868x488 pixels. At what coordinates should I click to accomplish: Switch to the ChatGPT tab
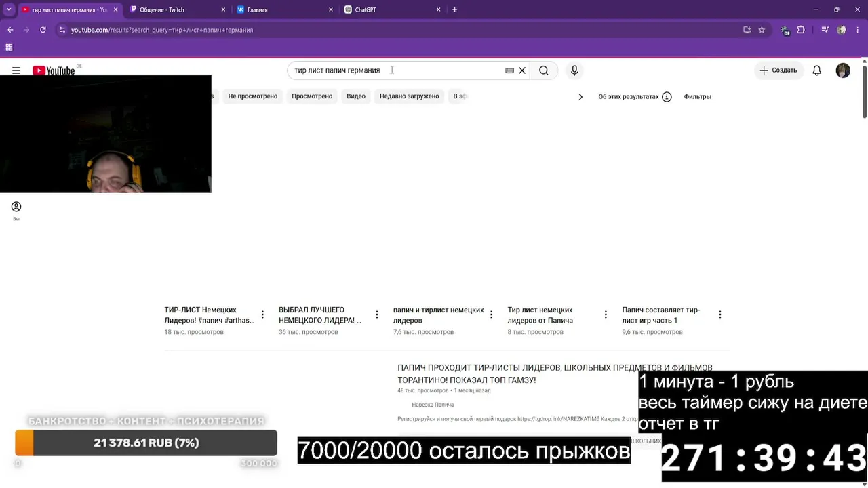click(393, 9)
